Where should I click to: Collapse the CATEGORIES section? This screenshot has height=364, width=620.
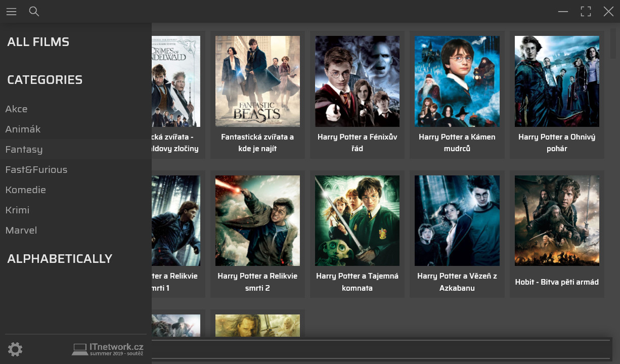click(x=45, y=80)
